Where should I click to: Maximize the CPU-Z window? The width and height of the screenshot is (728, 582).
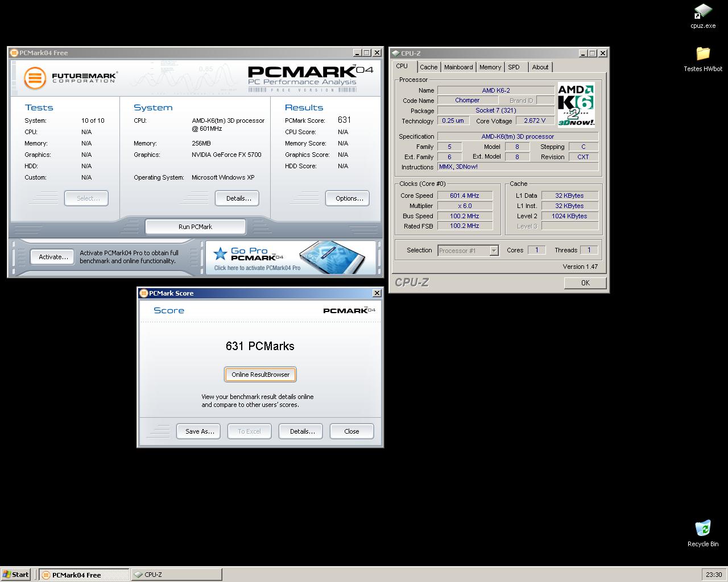593,53
